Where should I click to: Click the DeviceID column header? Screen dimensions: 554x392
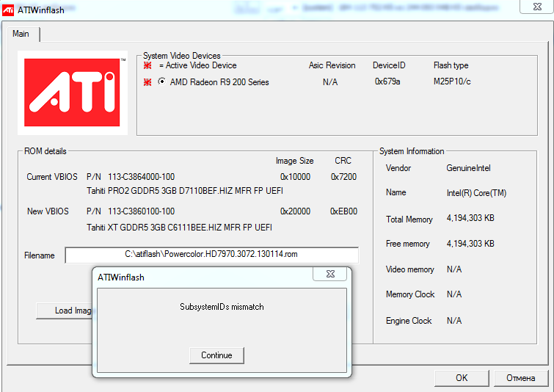389,65
